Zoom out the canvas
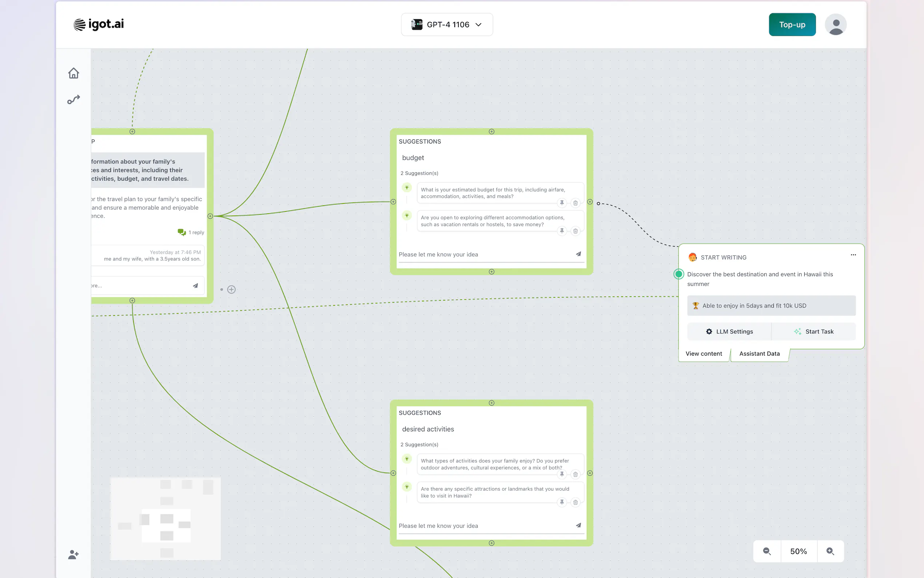This screenshot has width=924, height=578. click(x=766, y=551)
